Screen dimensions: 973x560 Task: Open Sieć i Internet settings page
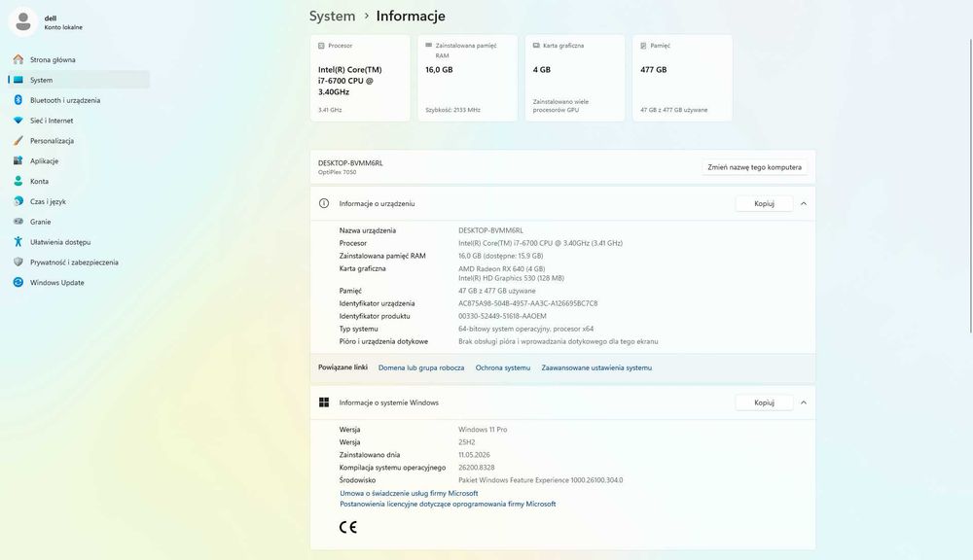79,121
